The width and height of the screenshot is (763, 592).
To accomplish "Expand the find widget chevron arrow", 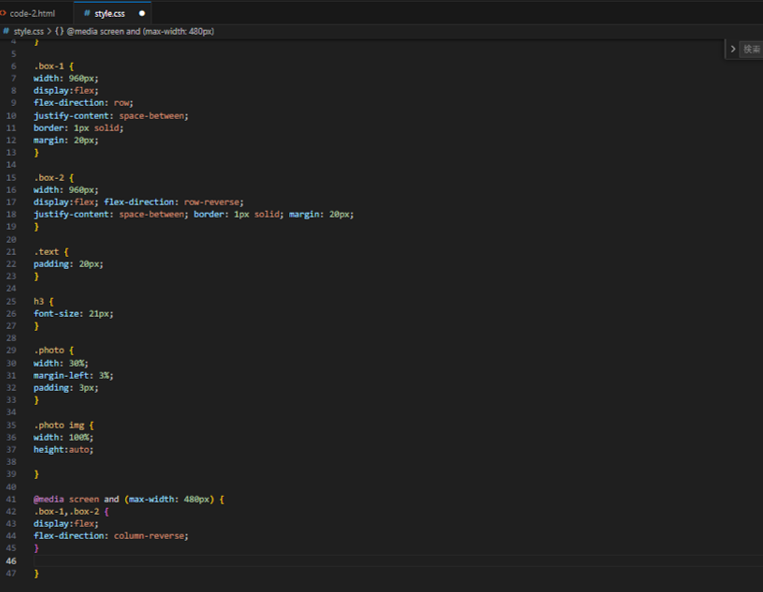I will tap(732, 49).
